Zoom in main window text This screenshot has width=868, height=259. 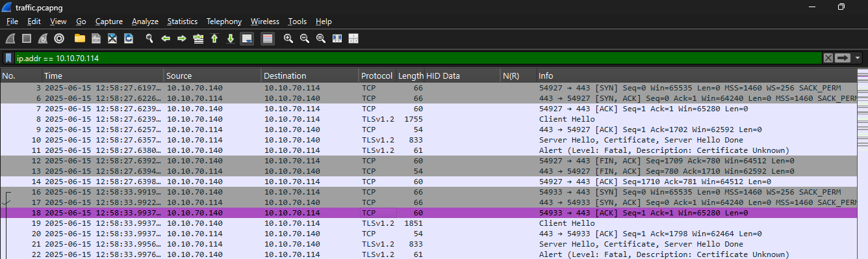coord(288,39)
